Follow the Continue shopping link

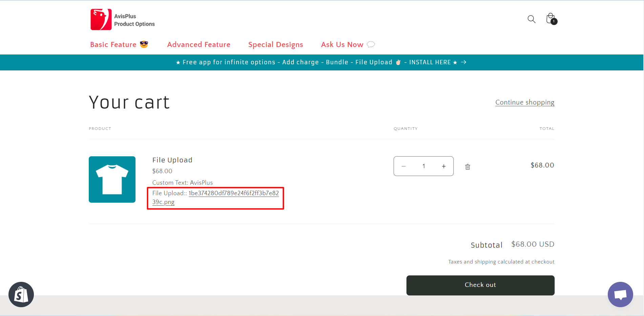coord(524,102)
